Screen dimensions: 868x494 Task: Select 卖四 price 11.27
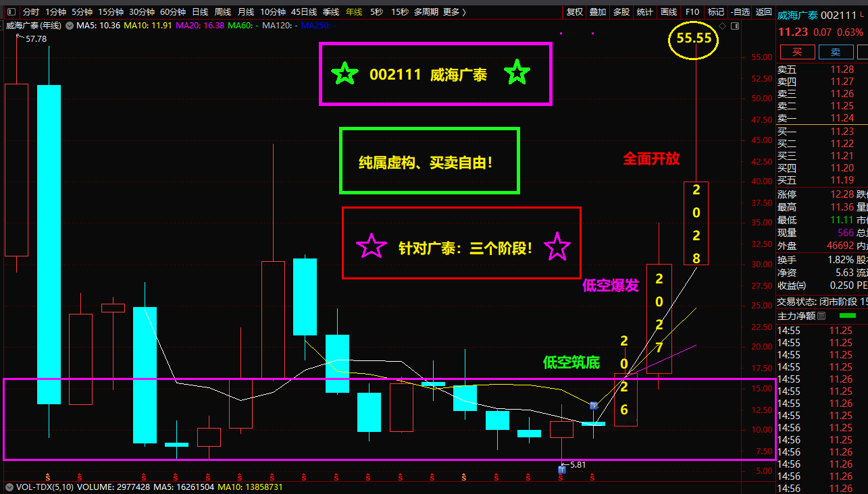pyautogui.click(x=842, y=82)
